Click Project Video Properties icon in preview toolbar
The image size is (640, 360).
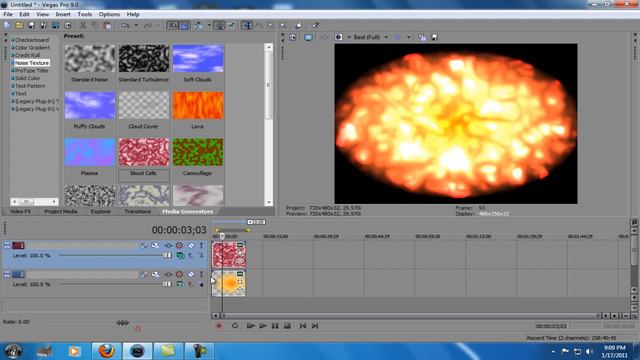[x=293, y=37]
